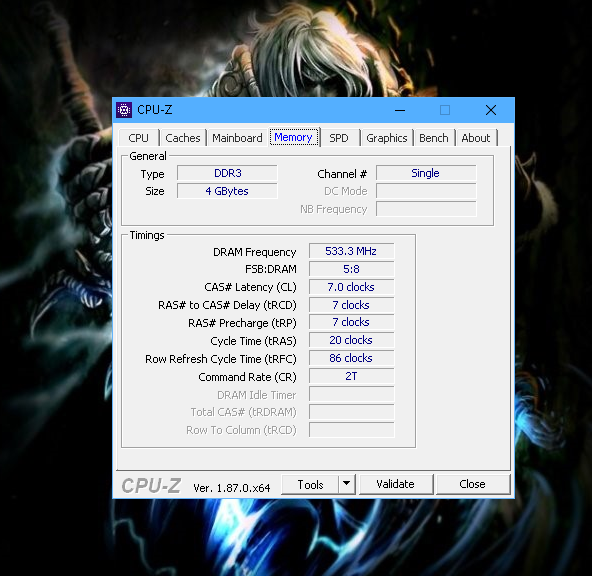
Task: Click the Command Rate (CR) label
Action: (x=247, y=377)
